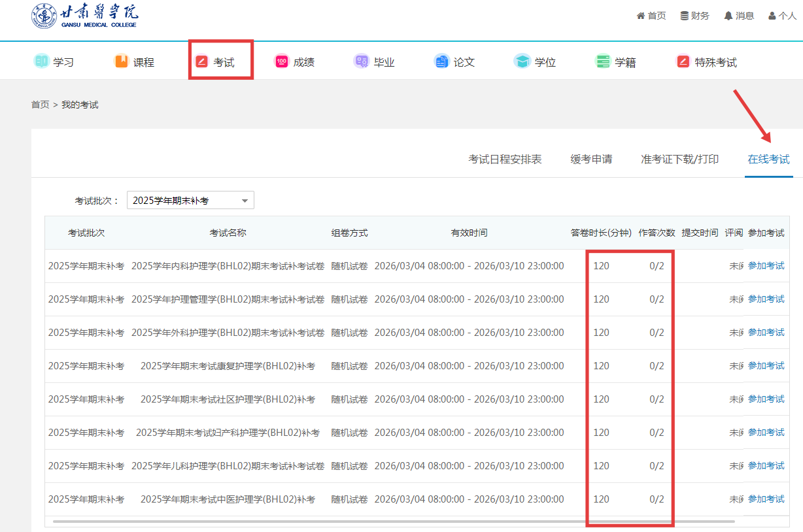Click the 财务 finance icon
The image size is (803, 532).
coord(685,16)
